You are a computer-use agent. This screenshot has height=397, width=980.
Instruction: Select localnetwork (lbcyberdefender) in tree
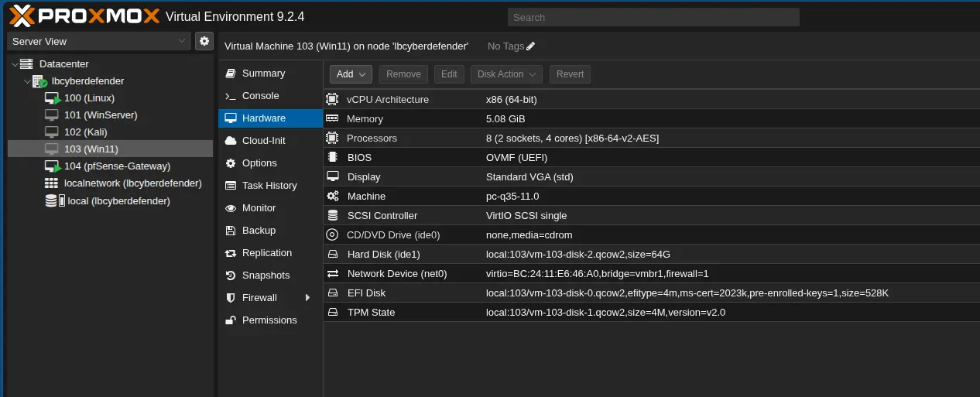pyautogui.click(x=110, y=183)
